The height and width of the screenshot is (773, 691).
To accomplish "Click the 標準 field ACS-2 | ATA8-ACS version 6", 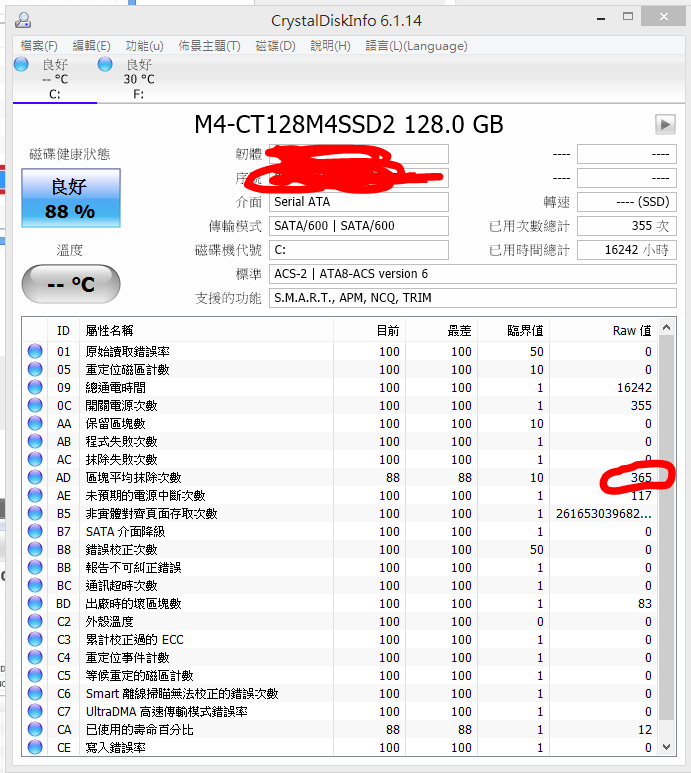I will coord(473,274).
